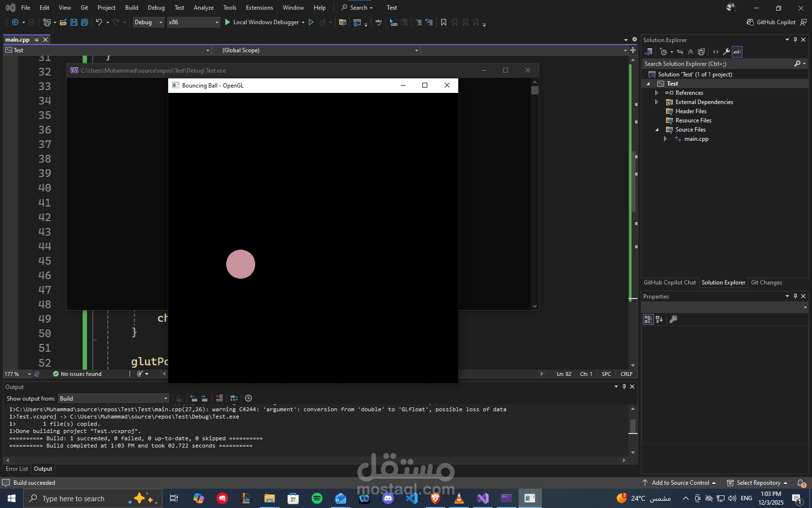Toggle Show All Files in Solution Explorer

click(701, 52)
